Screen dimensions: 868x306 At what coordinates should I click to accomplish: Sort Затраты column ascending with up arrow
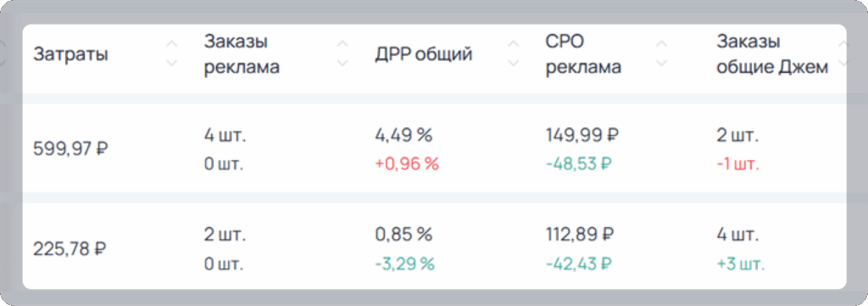[x=172, y=44]
